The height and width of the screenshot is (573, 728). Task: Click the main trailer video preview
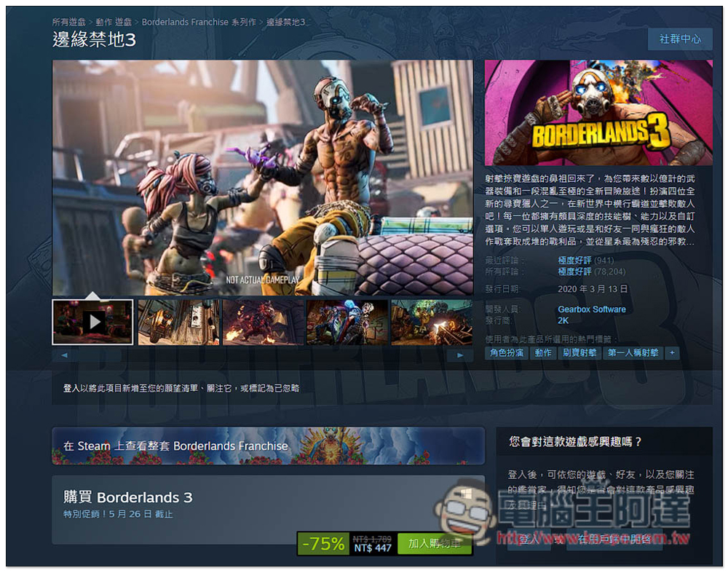tap(263, 178)
